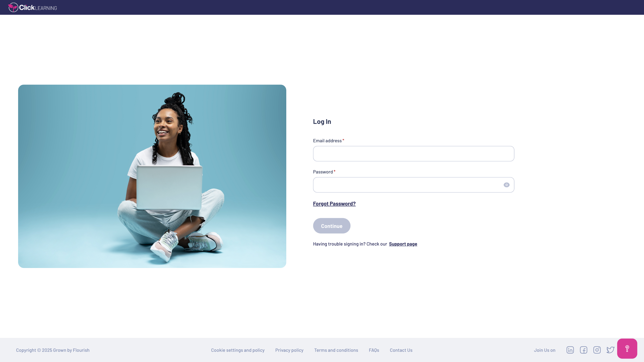The image size is (644, 362).
Task: Open Cookie settings and policy
Action: click(238, 350)
